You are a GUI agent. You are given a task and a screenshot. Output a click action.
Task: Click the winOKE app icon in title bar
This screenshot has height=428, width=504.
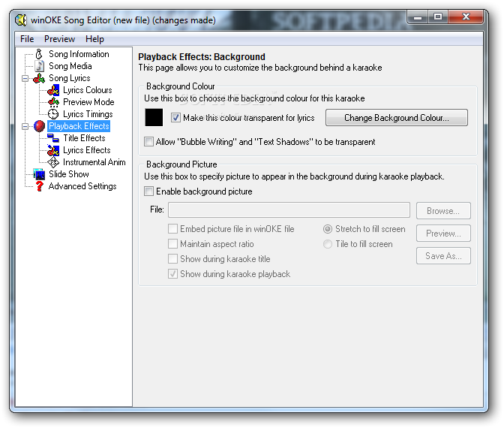point(21,20)
